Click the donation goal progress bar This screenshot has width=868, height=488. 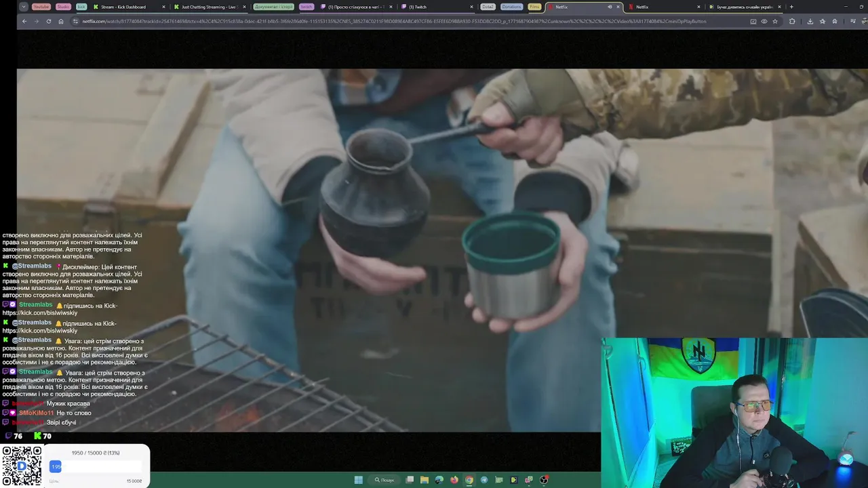click(95, 466)
